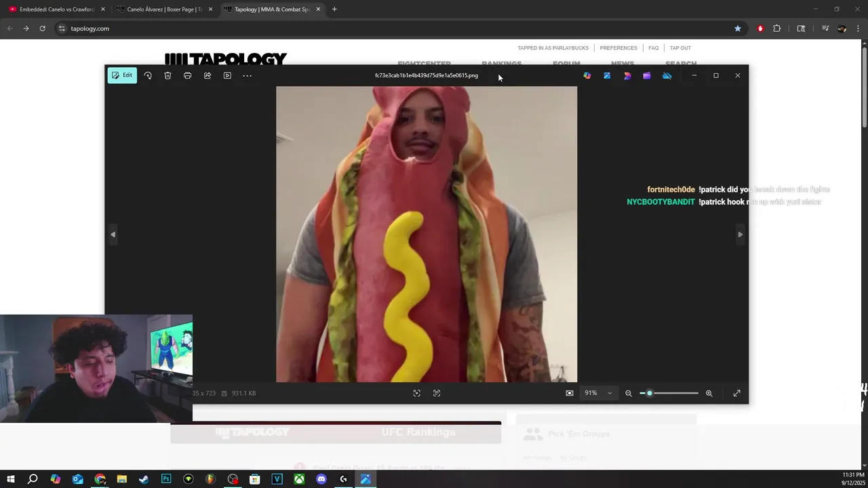Click the Tapology logo
The width and height of the screenshot is (868, 488).
coord(226,59)
